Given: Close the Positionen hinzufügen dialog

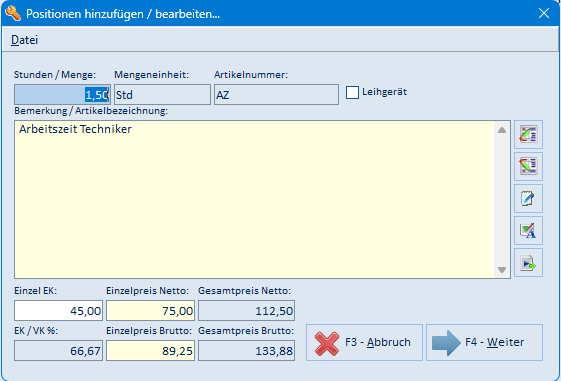Looking at the screenshot, I should 544,13.
